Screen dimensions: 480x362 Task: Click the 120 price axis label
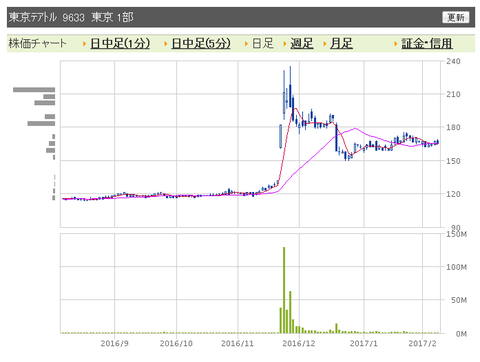pos(453,194)
